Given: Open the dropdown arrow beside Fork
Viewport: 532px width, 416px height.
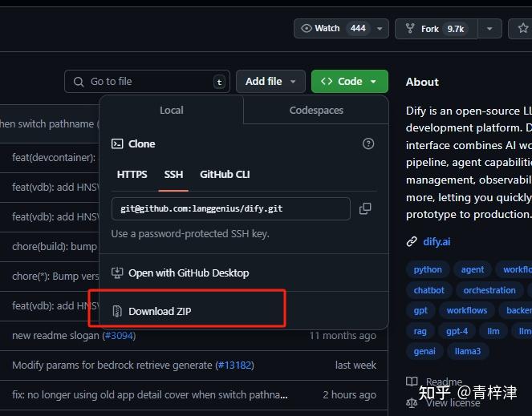Looking at the screenshot, I should click(x=489, y=29).
